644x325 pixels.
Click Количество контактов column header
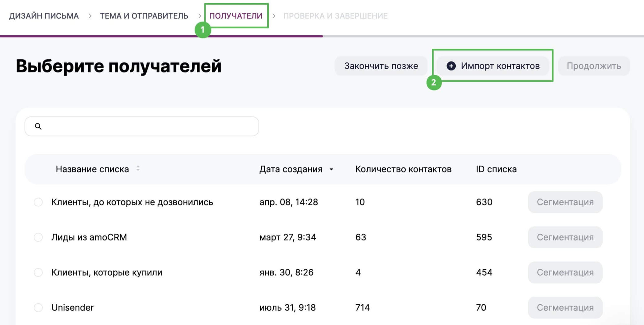403,169
